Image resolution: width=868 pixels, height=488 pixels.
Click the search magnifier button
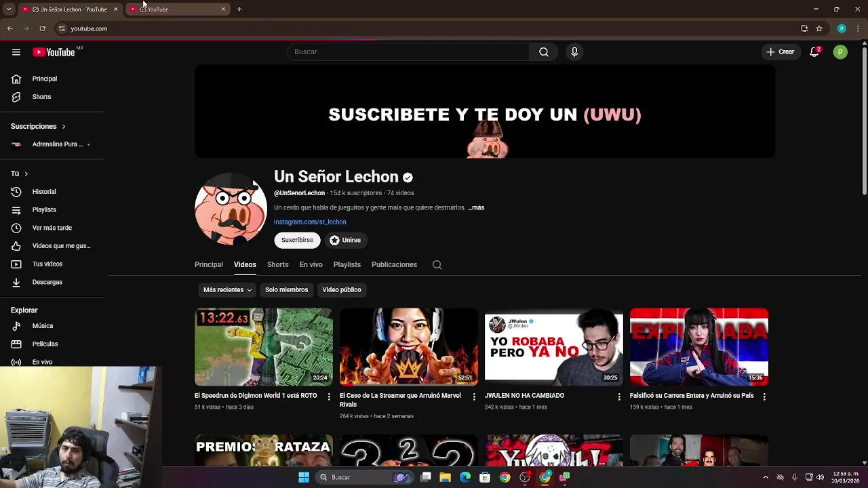pyautogui.click(x=544, y=52)
